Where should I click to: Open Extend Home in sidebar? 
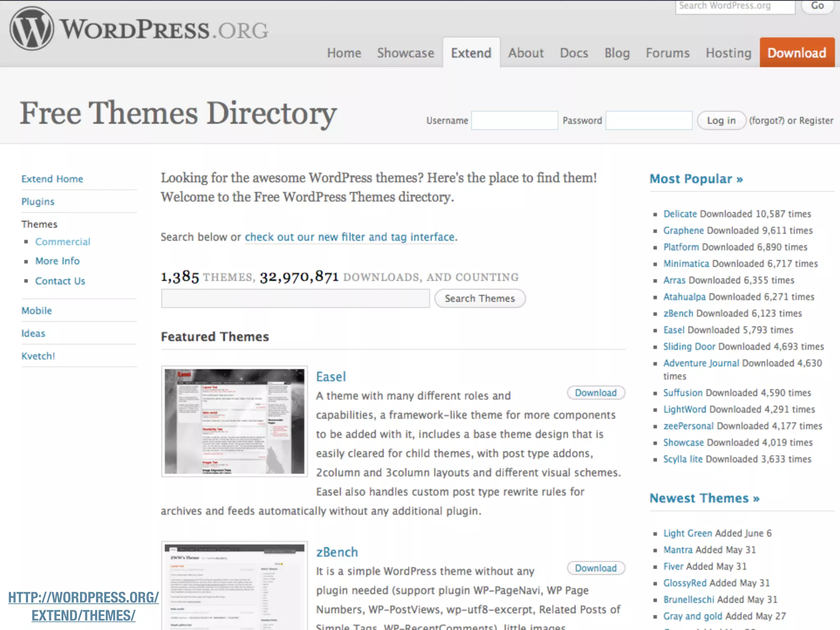coord(52,179)
